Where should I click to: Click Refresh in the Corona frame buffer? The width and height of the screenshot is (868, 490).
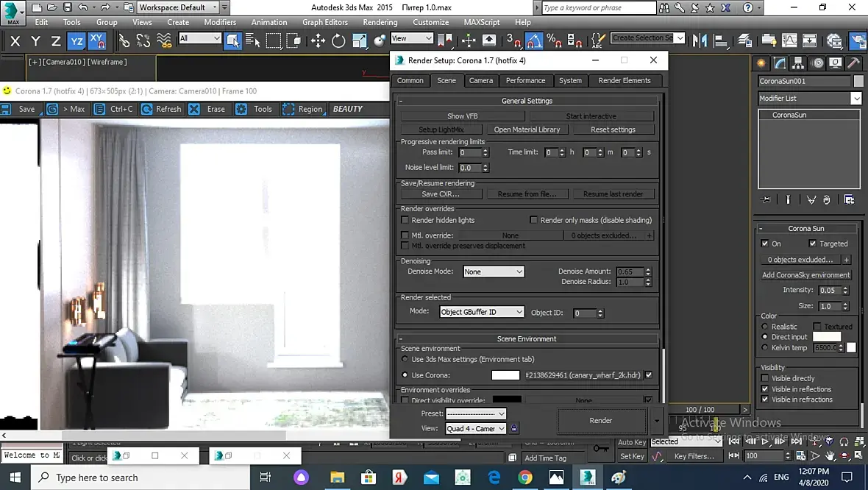click(162, 109)
